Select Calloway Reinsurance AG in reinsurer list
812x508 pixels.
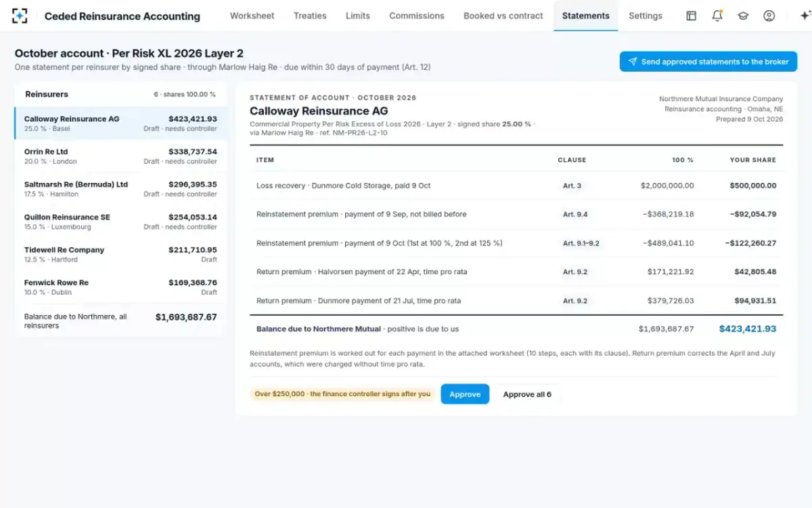click(121, 123)
